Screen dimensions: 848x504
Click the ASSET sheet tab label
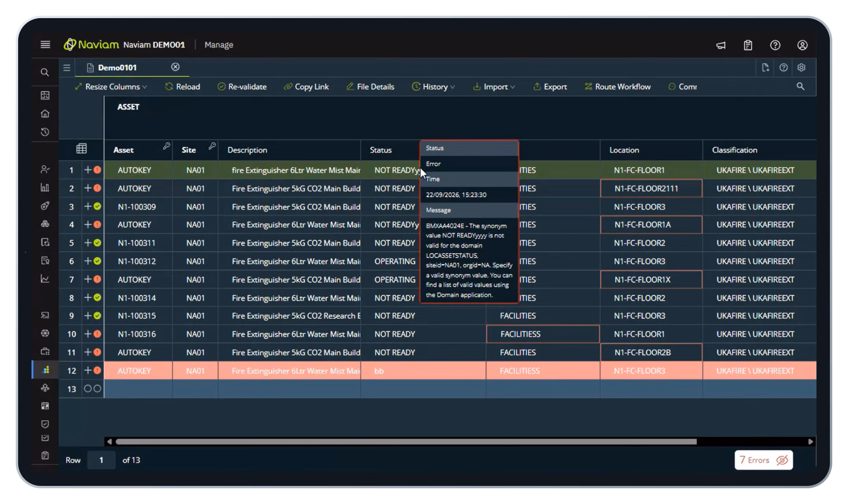128,107
